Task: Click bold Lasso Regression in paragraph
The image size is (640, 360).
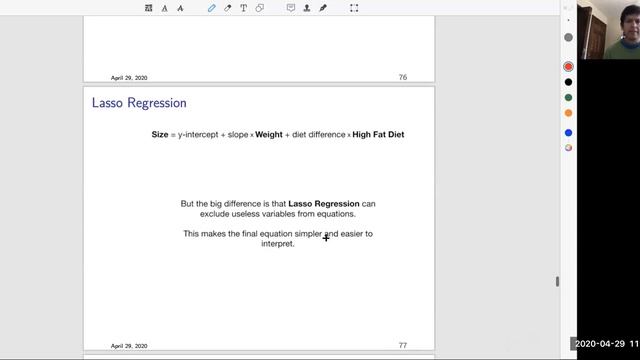Action: [324, 204]
